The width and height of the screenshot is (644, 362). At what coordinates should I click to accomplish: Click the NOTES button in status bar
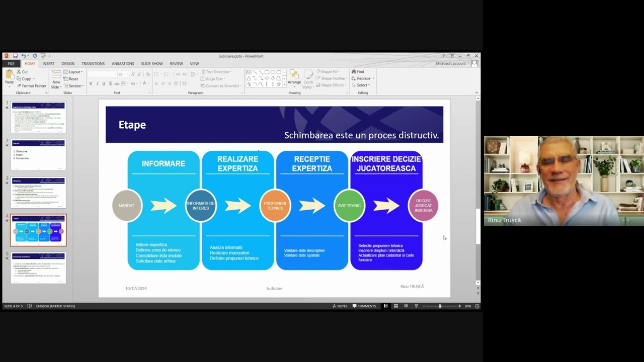pyautogui.click(x=340, y=306)
